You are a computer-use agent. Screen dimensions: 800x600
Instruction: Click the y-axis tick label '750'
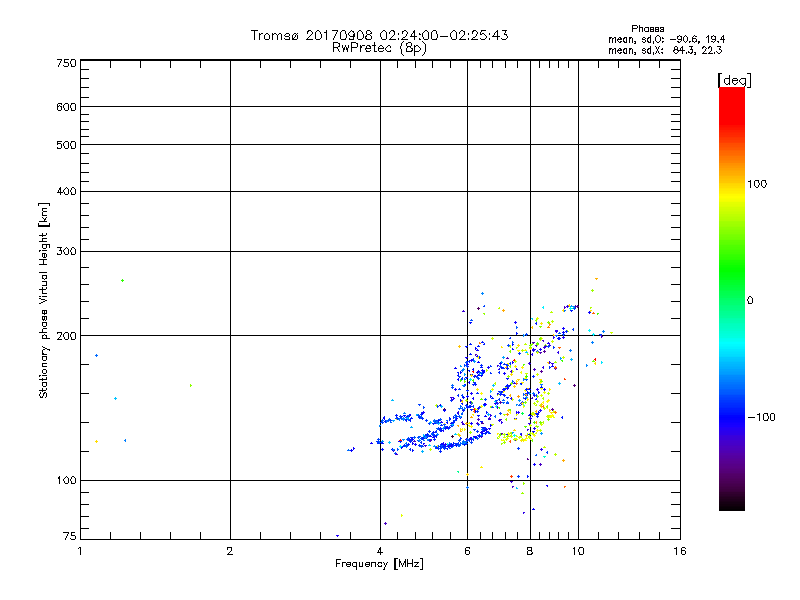[66, 63]
